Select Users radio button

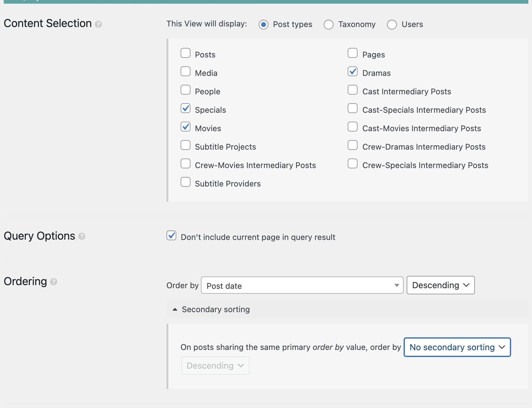click(392, 25)
